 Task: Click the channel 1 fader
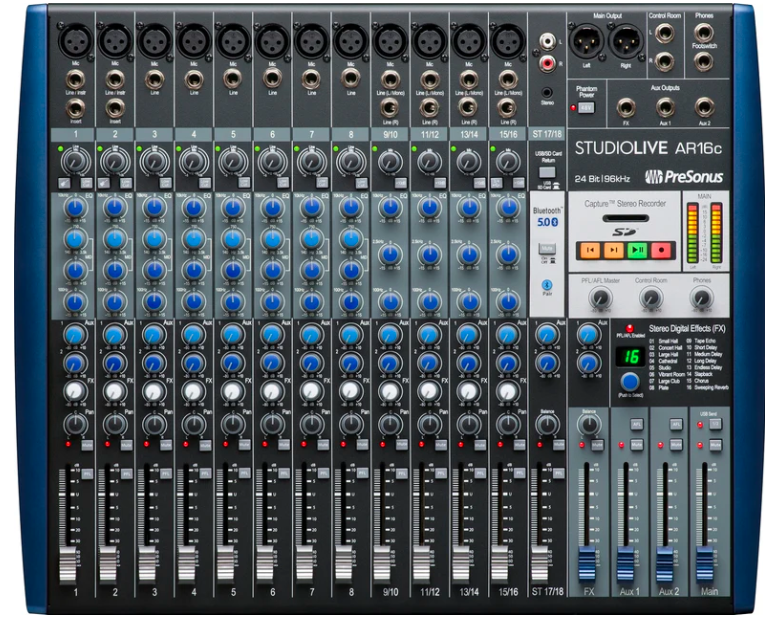point(68,564)
